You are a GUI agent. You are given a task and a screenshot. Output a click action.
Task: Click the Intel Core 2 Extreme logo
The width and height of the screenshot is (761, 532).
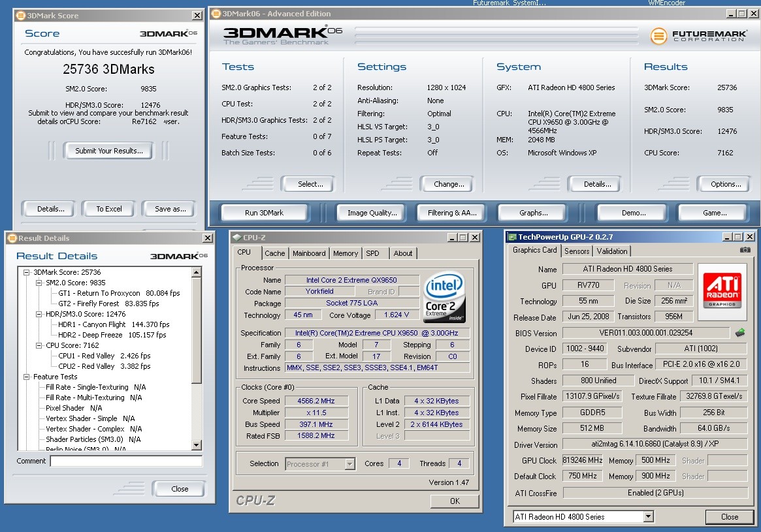(445, 296)
